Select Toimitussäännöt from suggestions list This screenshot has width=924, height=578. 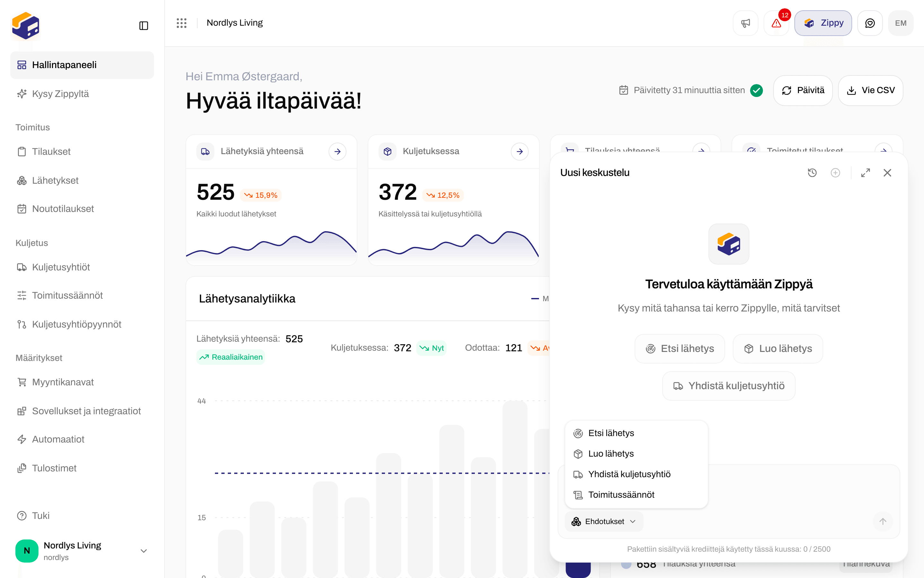pyautogui.click(x=636, y=495)
